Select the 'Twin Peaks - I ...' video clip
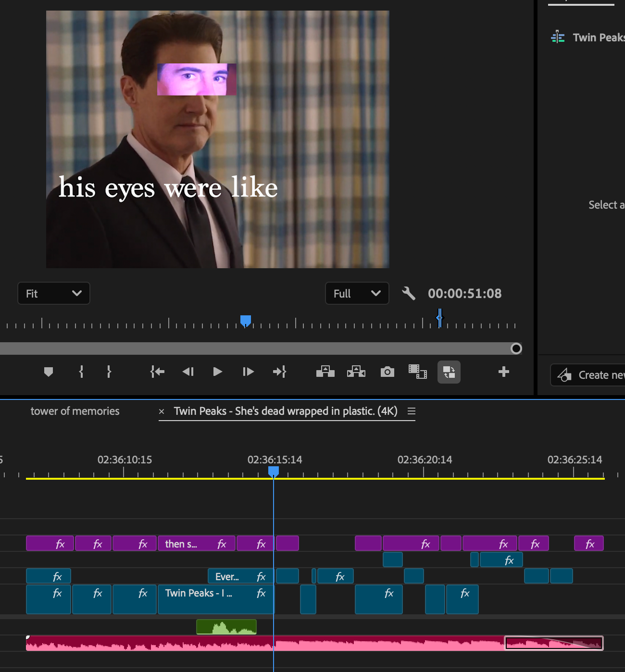 click(x=216, y=599)
